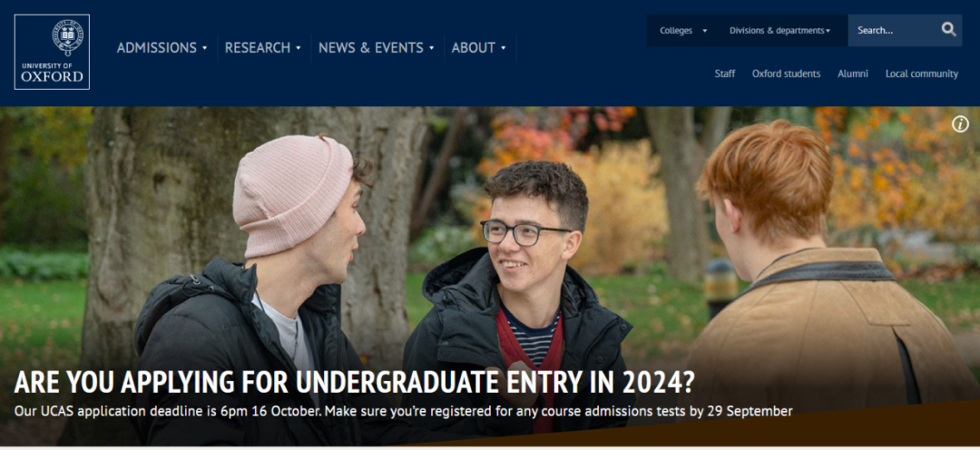Select the RESEARCH menu item

258,47
